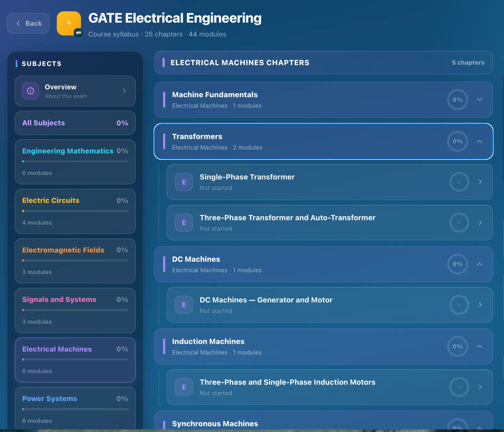Click Not started under Single-Phase Transformer
The height and width of the screenshot is (432, 504).
(x=216, y=188)
